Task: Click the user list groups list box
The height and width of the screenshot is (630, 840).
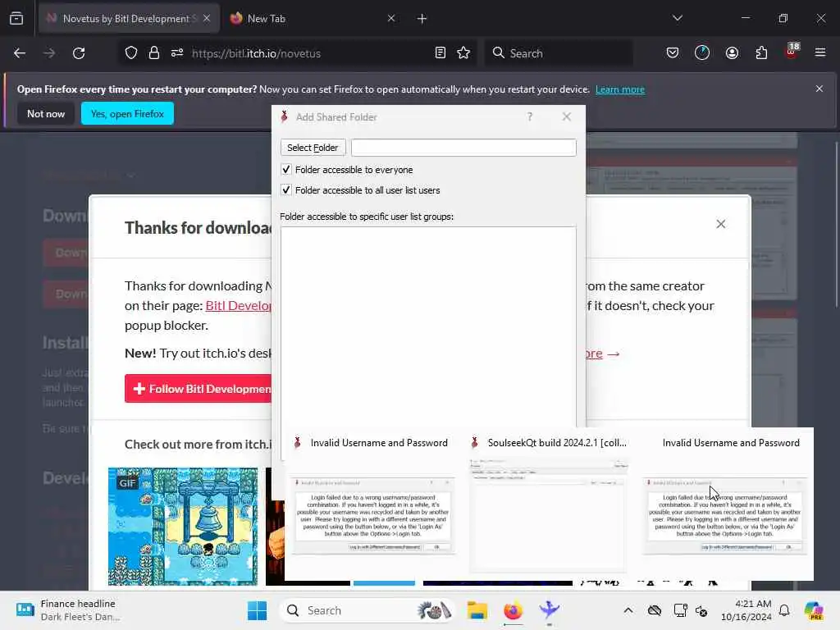Action: click(x=428, y=326)
